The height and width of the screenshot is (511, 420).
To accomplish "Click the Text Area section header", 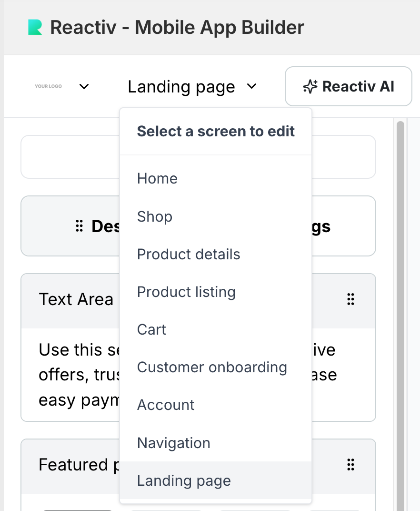I will click(x=76, y=299).
